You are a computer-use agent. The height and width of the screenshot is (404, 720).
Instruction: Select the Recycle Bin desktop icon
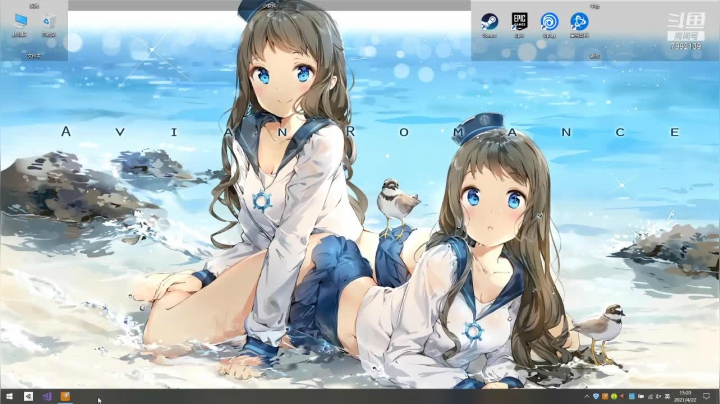tap(49, 25)
